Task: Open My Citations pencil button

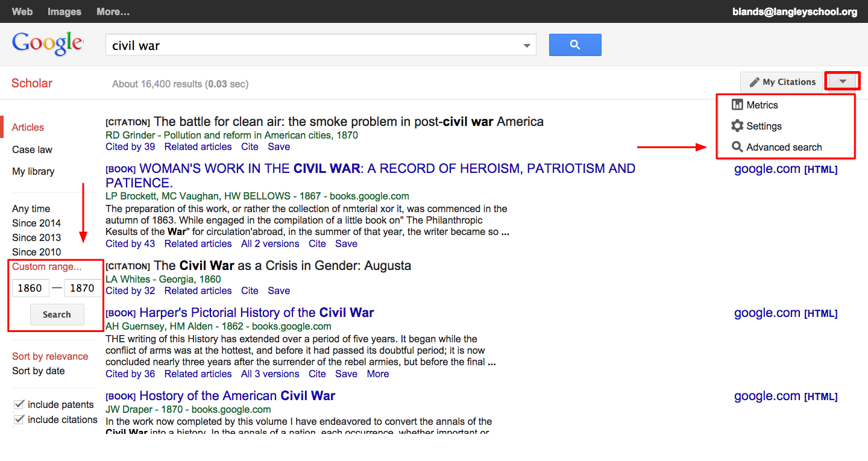Action: pyautogui.click(x=782, y=82)
